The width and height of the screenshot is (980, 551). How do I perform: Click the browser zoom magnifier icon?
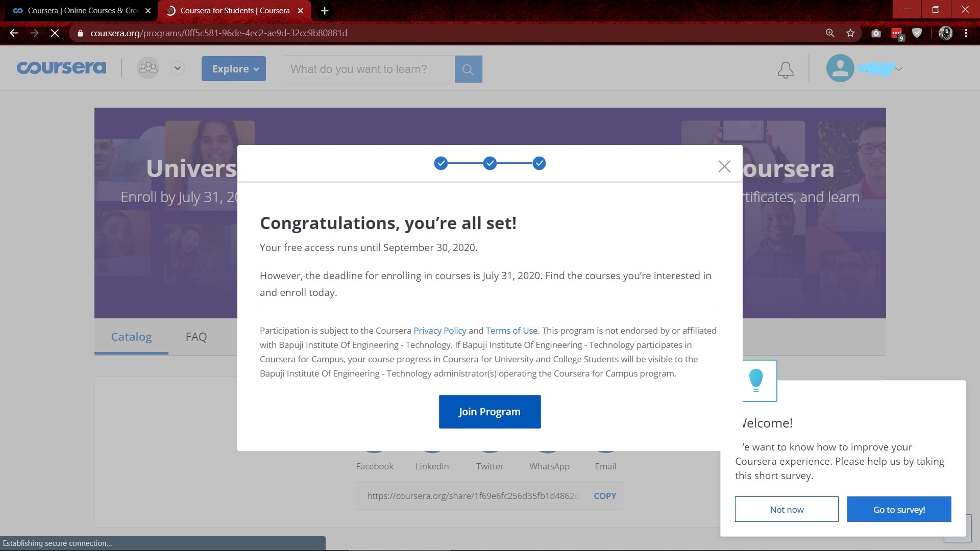[830, 33]
